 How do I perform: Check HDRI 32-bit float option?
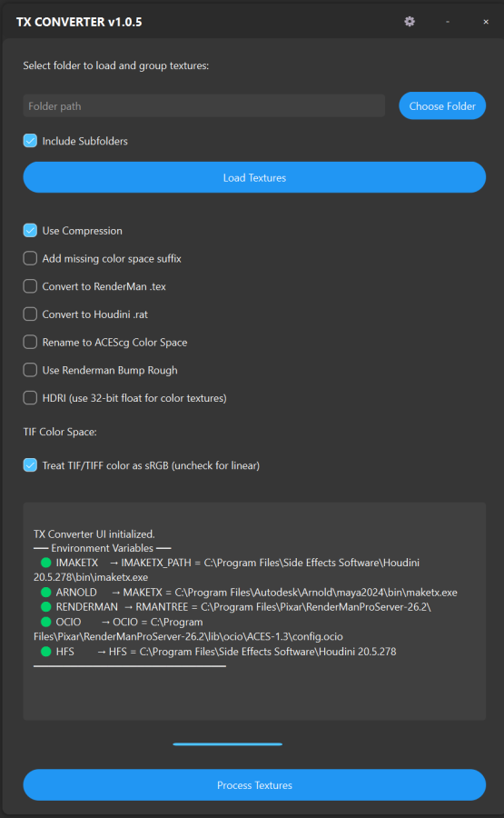30,398
